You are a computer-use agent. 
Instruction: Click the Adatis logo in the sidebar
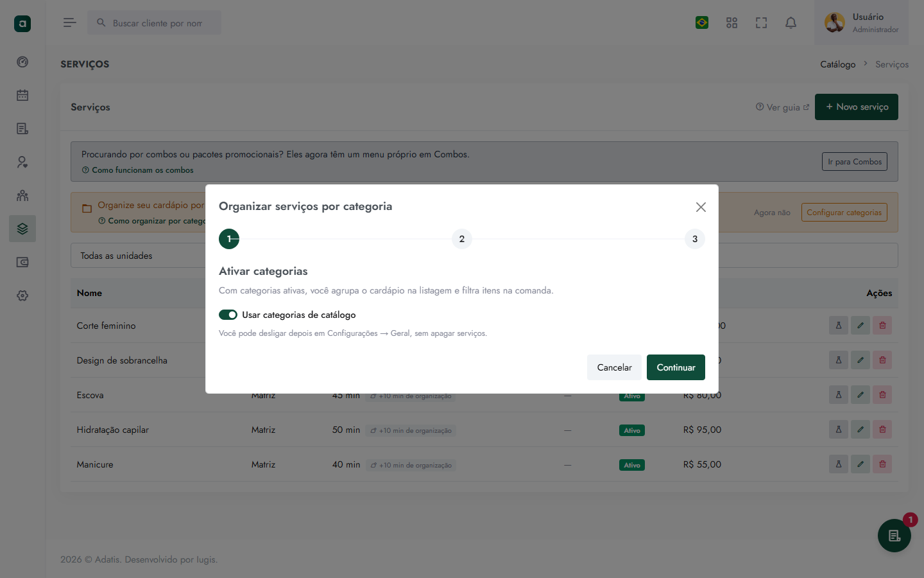tap(22, 24)
